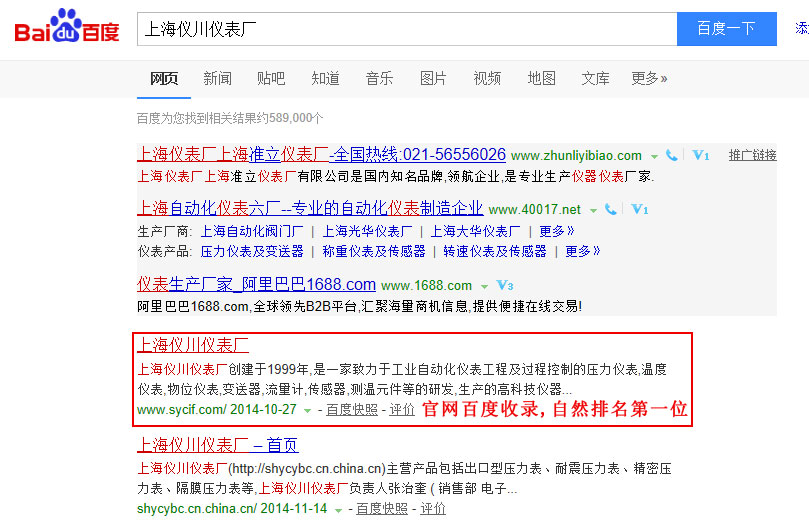Open the 上海大华仪表厂 link
809x526 pixels.
point(475,231)
